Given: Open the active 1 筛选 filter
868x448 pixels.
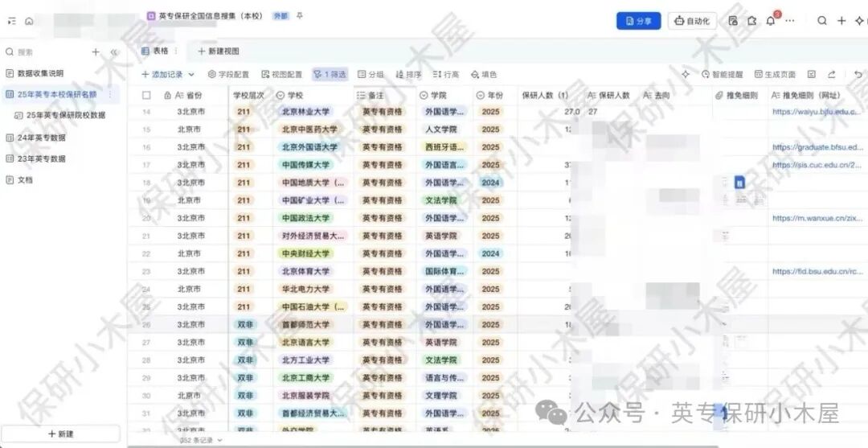Looking at the screenshot, I should [x=330, y=74].
